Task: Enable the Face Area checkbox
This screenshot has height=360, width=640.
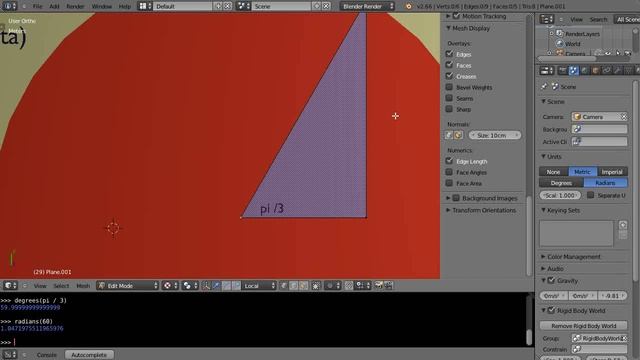Action: pos(449,183)
